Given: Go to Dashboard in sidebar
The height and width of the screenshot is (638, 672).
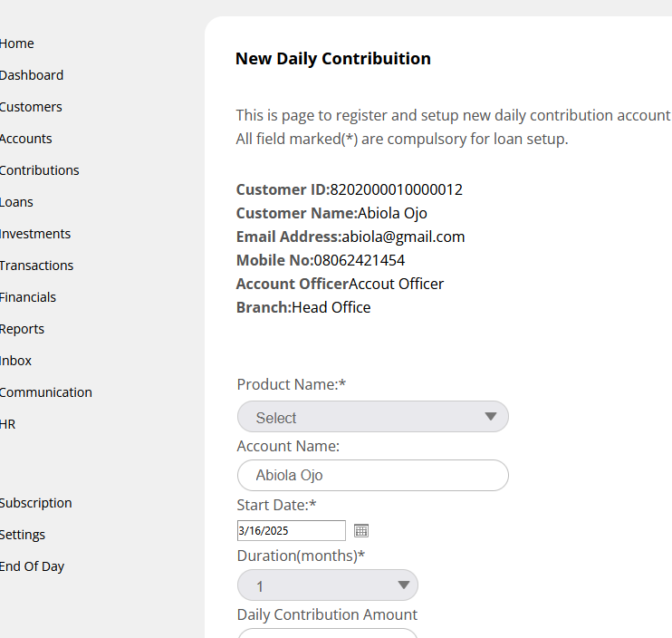Looking at the screenshot, I should (x=32, y=75).
